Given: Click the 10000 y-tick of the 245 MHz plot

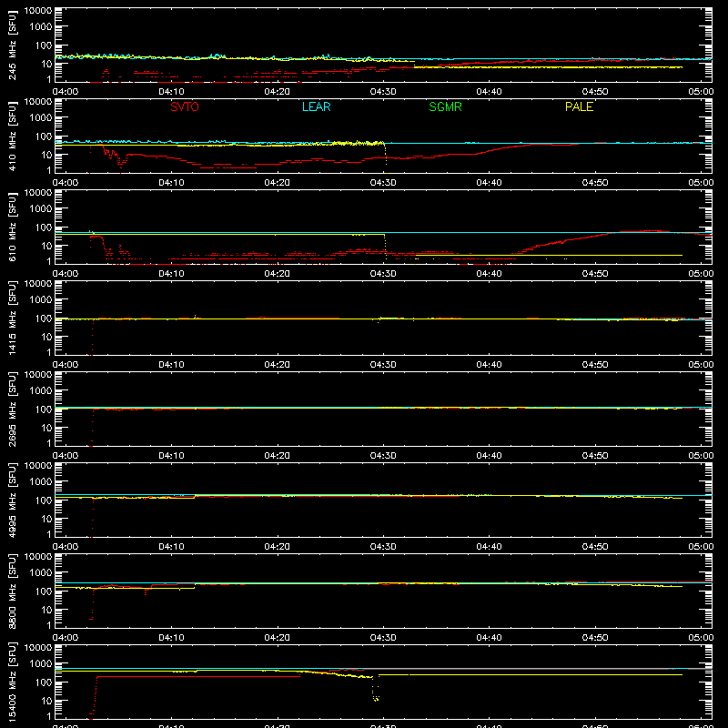Looking at the screenshot, I should (x=38, y=11).
